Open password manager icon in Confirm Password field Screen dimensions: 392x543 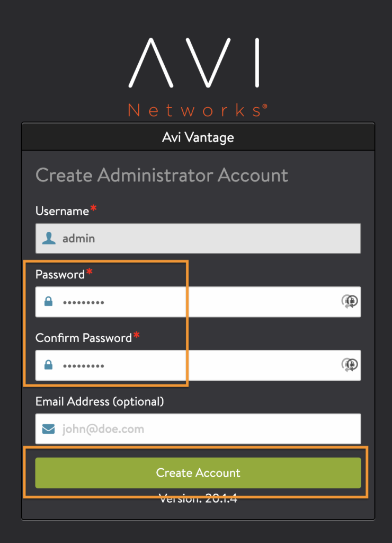350,365
